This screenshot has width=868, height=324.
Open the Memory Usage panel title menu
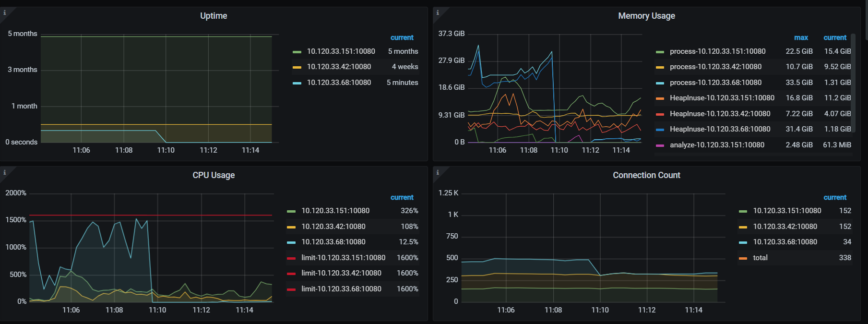point(646,16)
